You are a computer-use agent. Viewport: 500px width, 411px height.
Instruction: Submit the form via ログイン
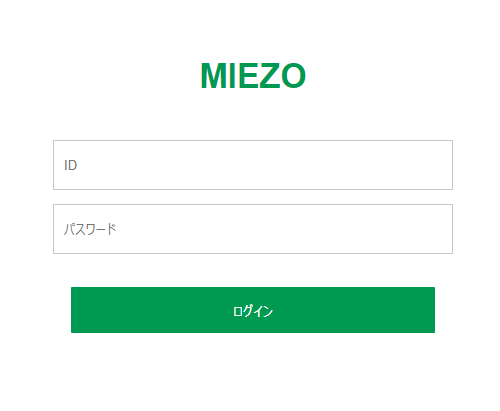253,310
